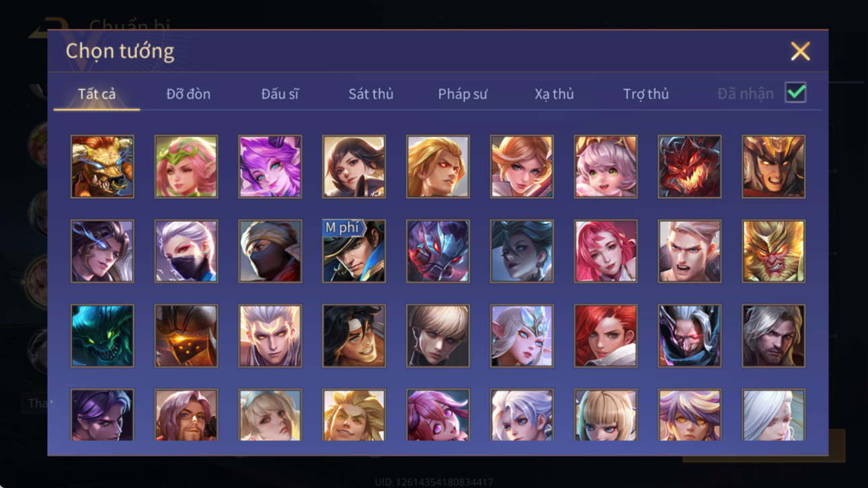Pick the purple-haired girl with horns portrait
868x488 pixels.
pyautogui.click(x=270, y=167)
